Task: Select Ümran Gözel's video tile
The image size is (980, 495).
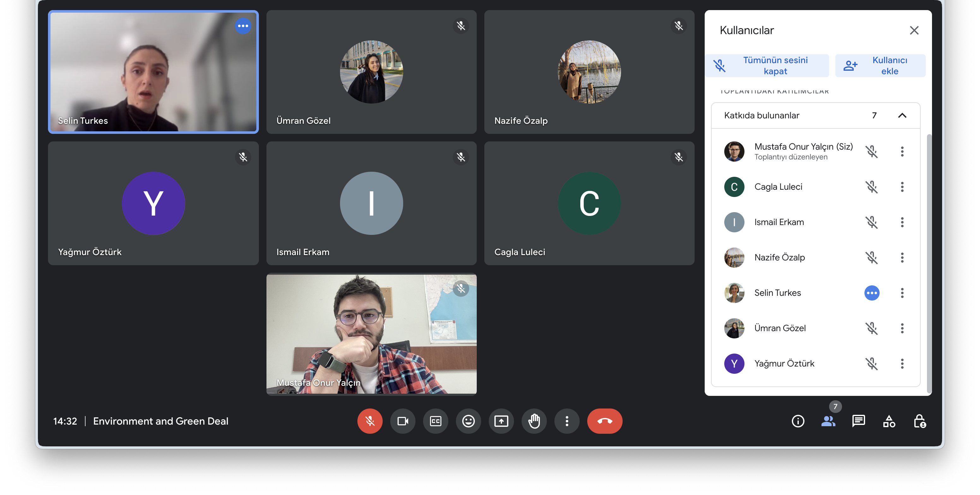Action: coord(371,72)
